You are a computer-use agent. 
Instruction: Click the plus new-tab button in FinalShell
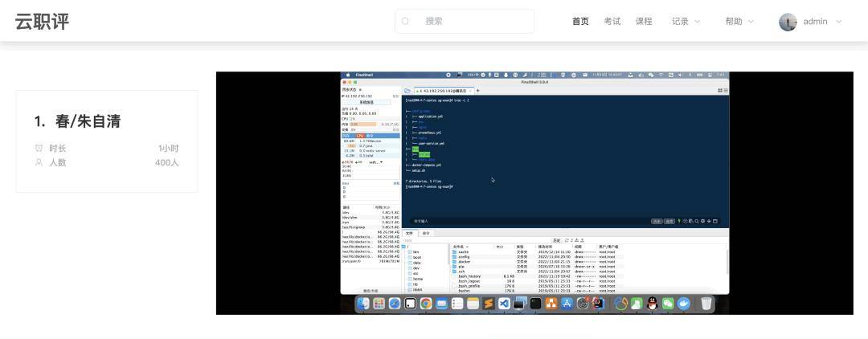coord(477,91)
